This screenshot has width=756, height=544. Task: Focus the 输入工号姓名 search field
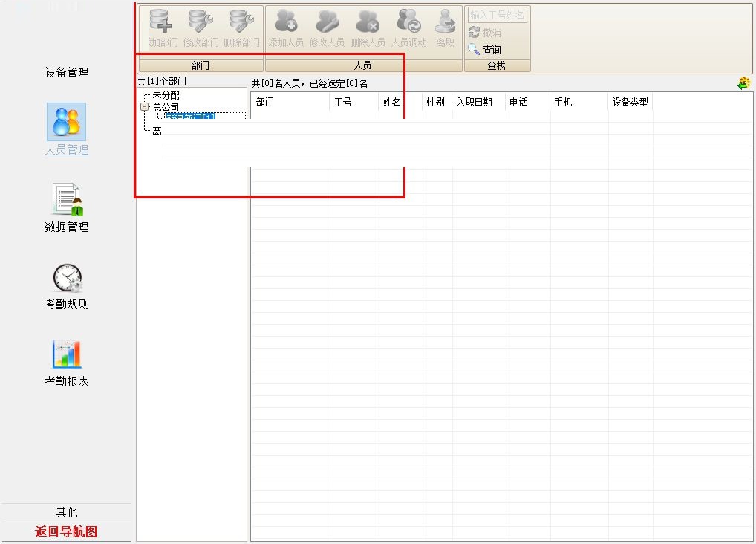497,15
